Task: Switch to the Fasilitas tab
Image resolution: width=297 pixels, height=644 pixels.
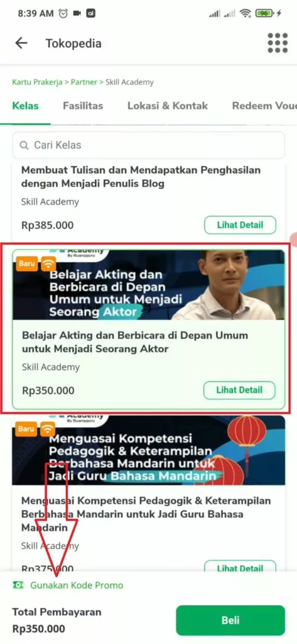Action: 83,106
